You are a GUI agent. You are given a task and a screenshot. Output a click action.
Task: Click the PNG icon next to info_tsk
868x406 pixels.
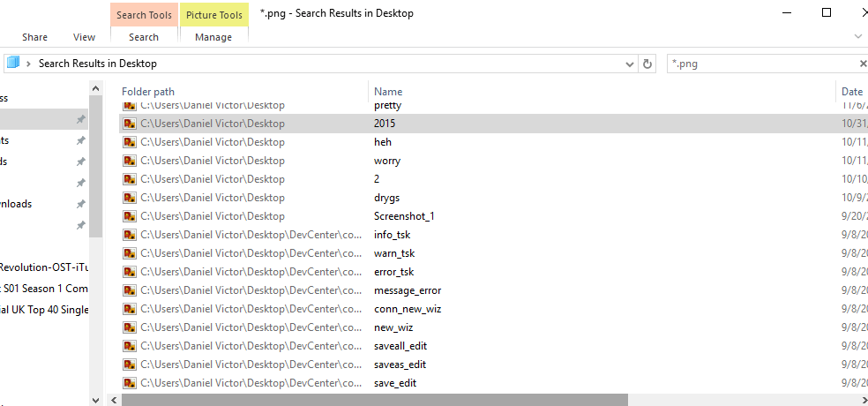point(129,235)
